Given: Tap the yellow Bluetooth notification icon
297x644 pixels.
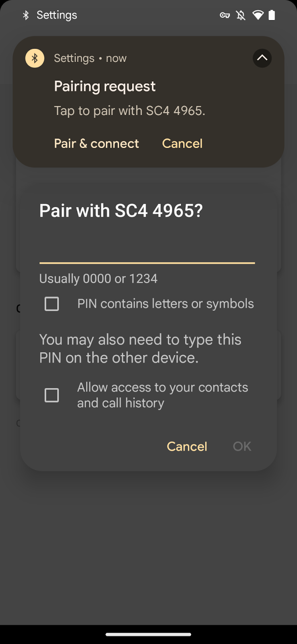Looking at the screenshot, I should (35, 58).
